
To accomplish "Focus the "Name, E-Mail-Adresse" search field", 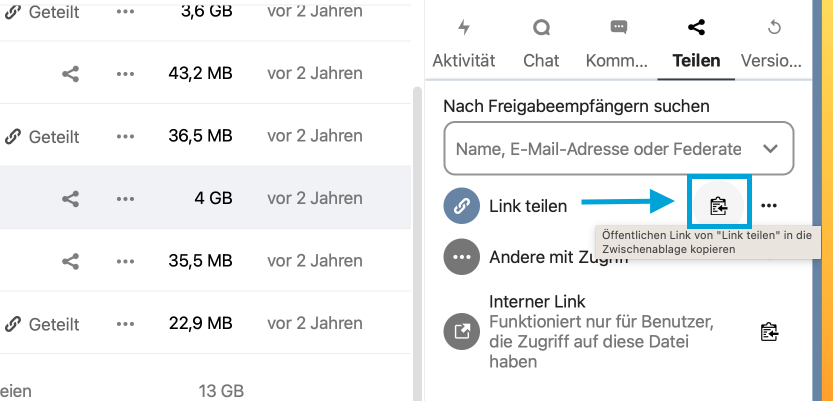I will (x=600, y=149).
